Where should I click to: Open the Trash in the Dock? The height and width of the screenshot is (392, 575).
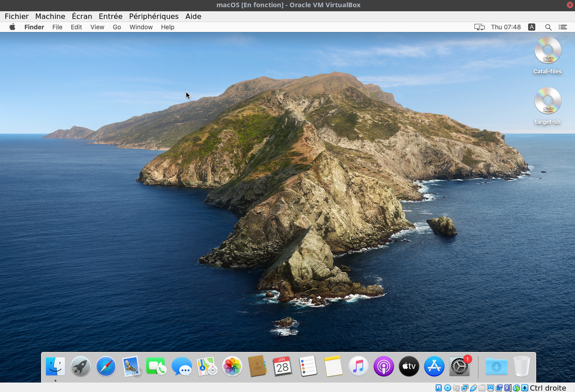pyautogui.click(x=522, y=366)
